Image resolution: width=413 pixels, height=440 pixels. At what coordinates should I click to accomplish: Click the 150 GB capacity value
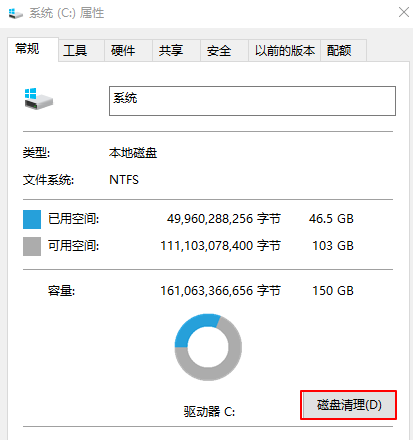click(333, 291)
